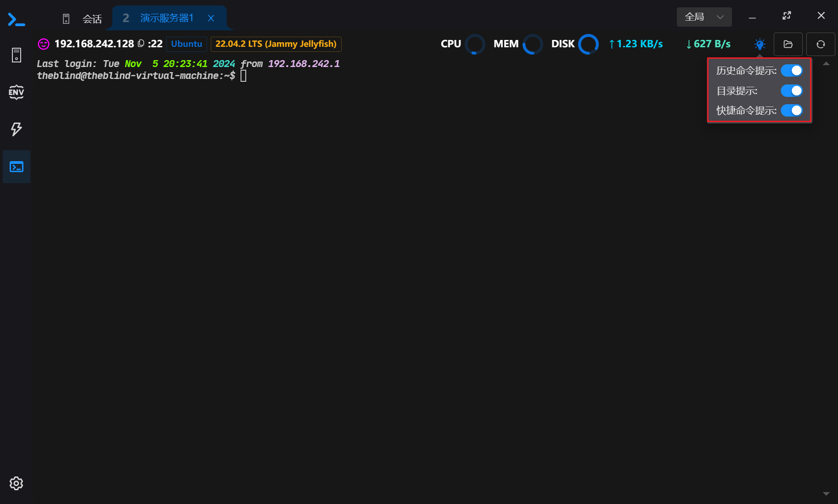Click the Ubuntu OS tag

186,44
